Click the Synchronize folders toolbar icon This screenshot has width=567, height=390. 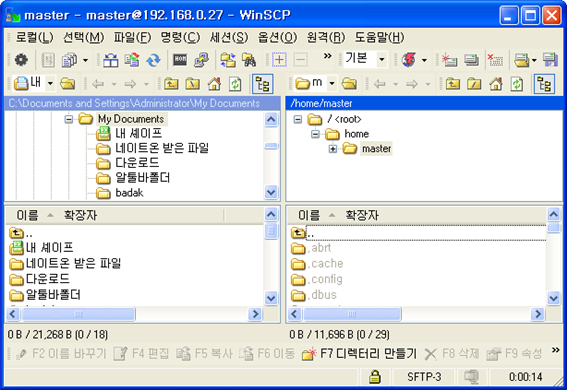[x=228, y=60]
